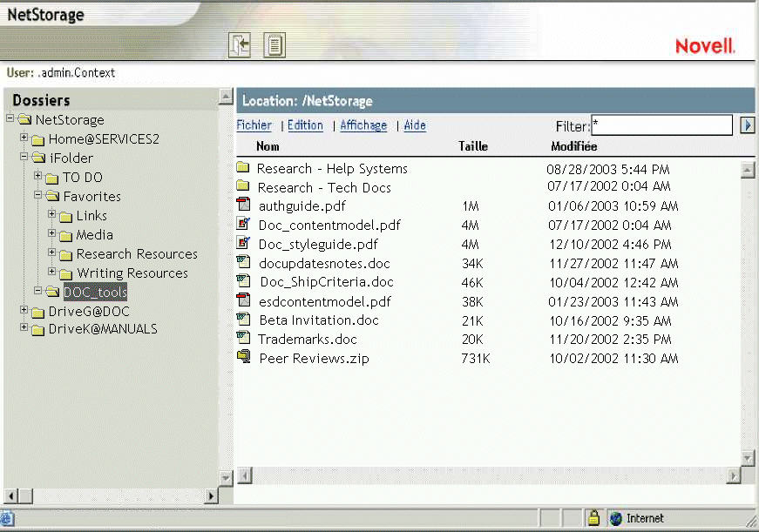Click the DriveG@DOC folder icon
Screen dimensions: 759x532
coord(38,313)
